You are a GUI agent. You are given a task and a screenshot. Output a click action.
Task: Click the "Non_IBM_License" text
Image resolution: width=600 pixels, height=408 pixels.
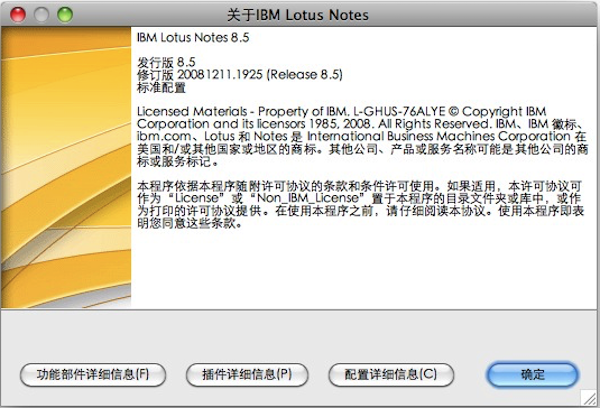pyautogui.click(x=309, y=198)
